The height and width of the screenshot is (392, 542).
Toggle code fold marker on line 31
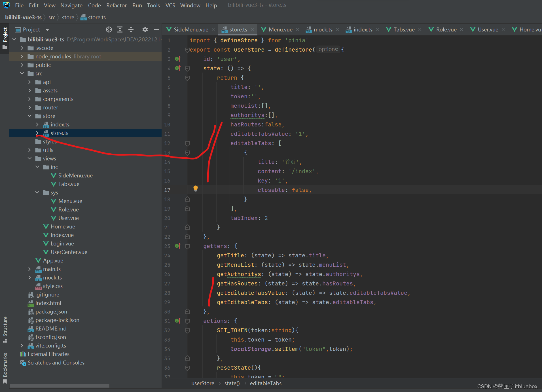(x=187, y=321)
